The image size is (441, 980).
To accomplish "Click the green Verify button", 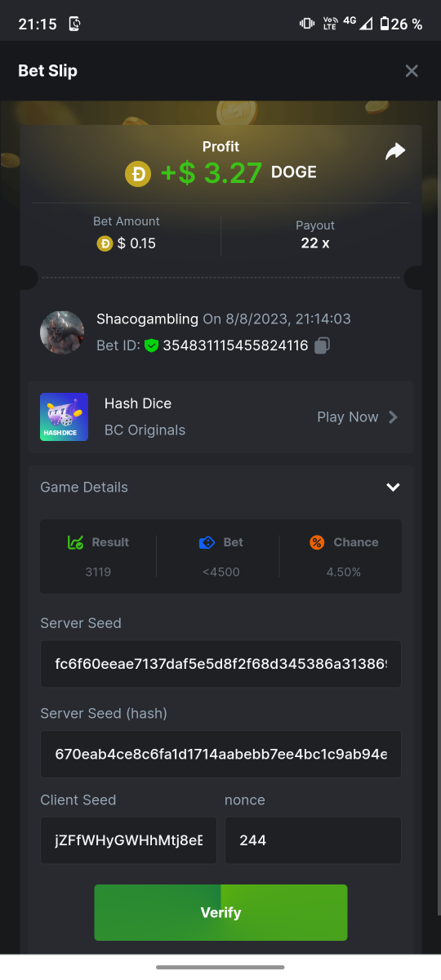I will [x=220, y=912].
